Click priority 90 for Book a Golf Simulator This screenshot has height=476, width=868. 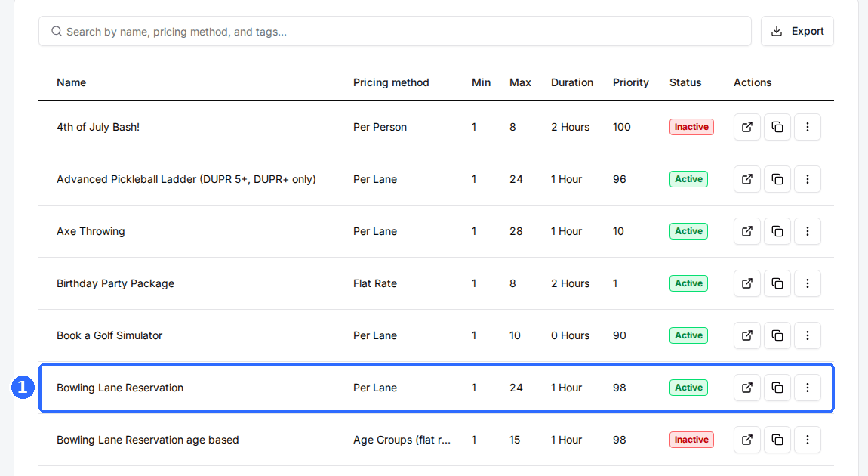coord(620,335)
